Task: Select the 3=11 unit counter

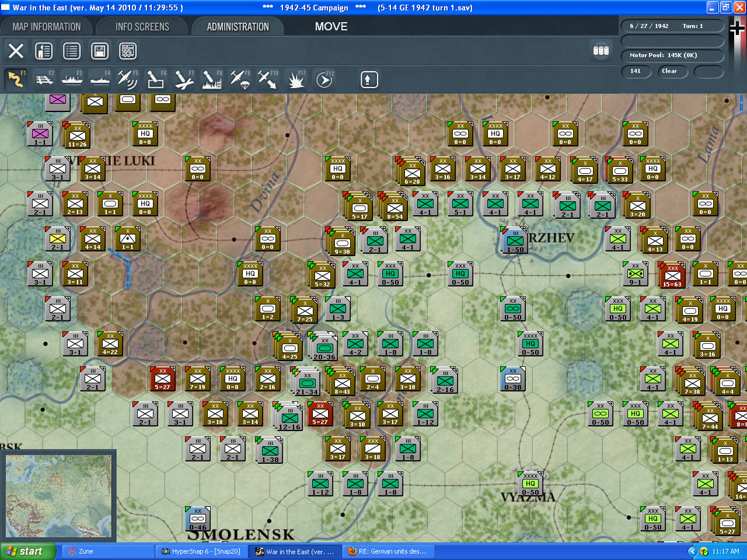Action: [75, 274]
